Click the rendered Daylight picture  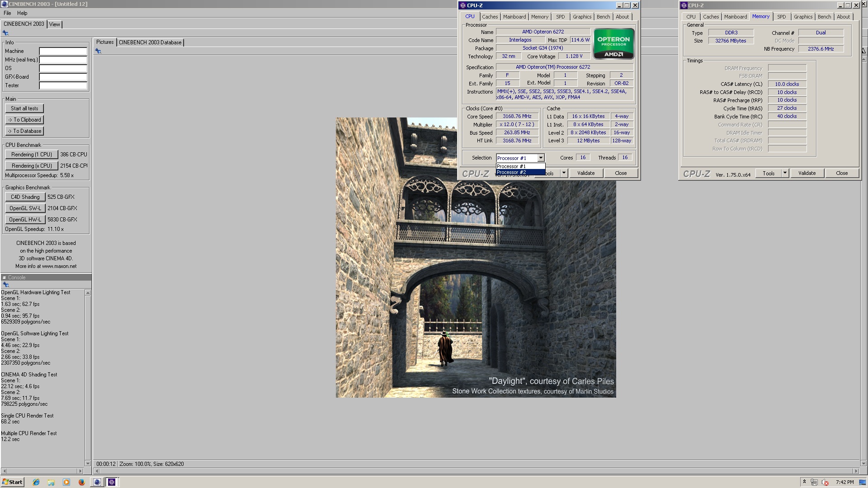coord(476,258)
